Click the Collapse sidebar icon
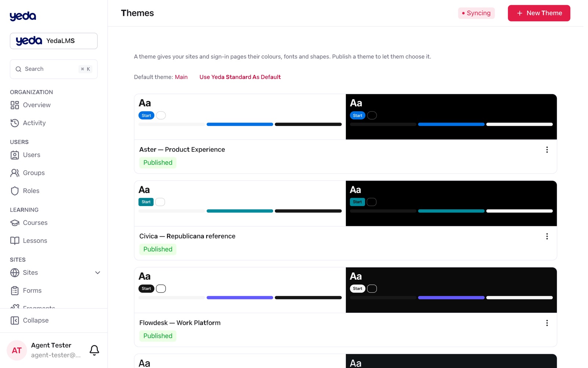 15,321
